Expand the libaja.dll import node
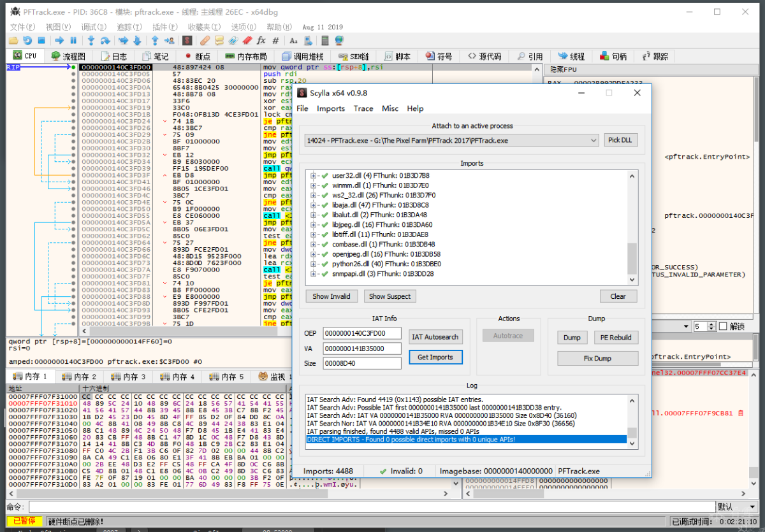Screen dimensions: 765x532 [x=313, y=205]
